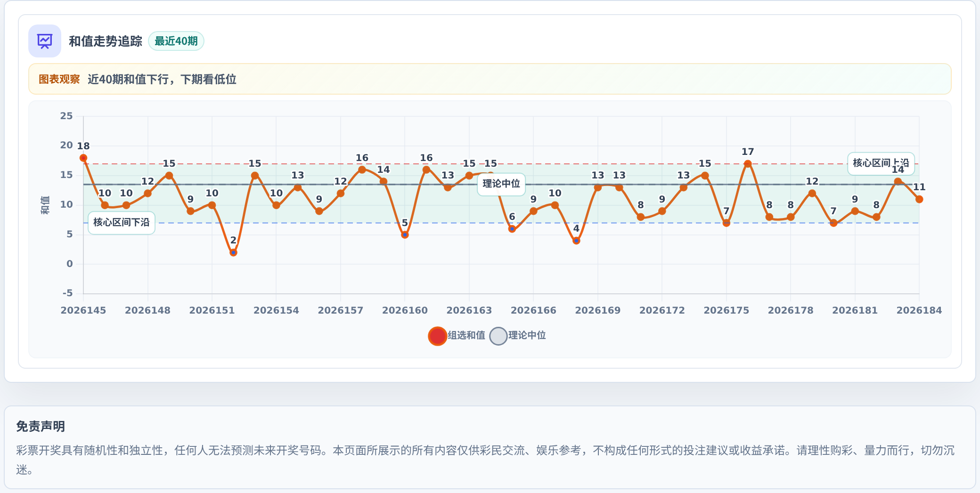Click x-axis label 2026148
The width and height of the screenshot is (980, 493).
[x=147, y=310]
